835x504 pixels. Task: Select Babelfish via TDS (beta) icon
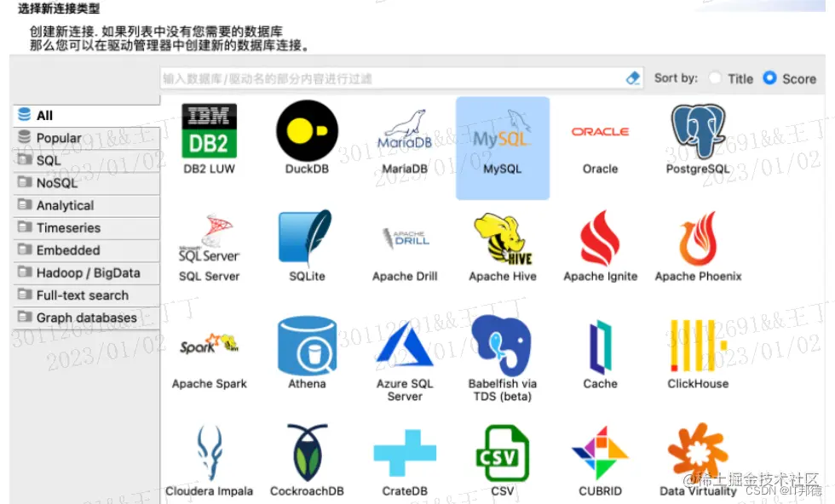[x=501, y=345]
